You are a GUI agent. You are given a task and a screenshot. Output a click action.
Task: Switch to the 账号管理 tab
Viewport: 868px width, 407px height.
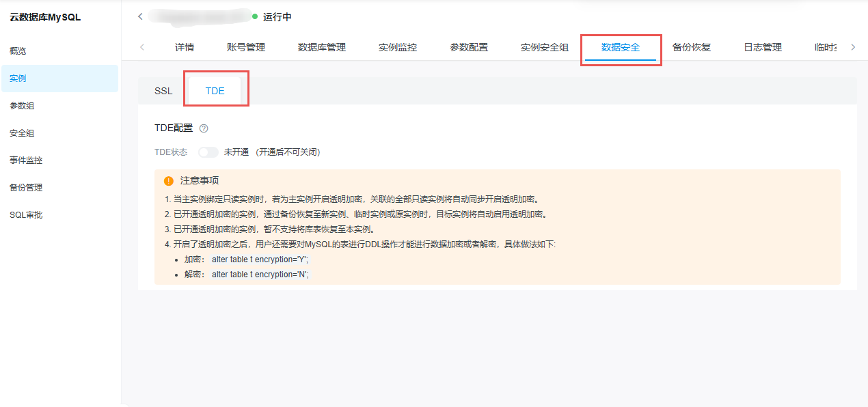(246, 47)
